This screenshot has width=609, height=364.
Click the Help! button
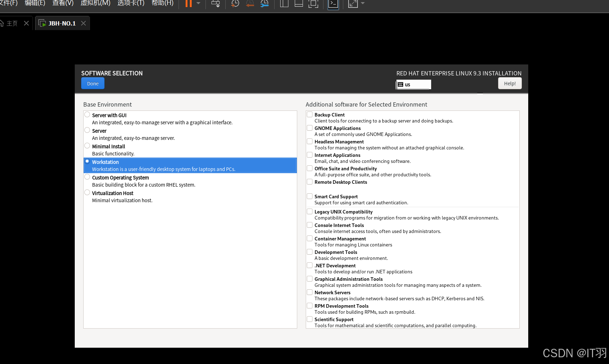coord(510,84)
